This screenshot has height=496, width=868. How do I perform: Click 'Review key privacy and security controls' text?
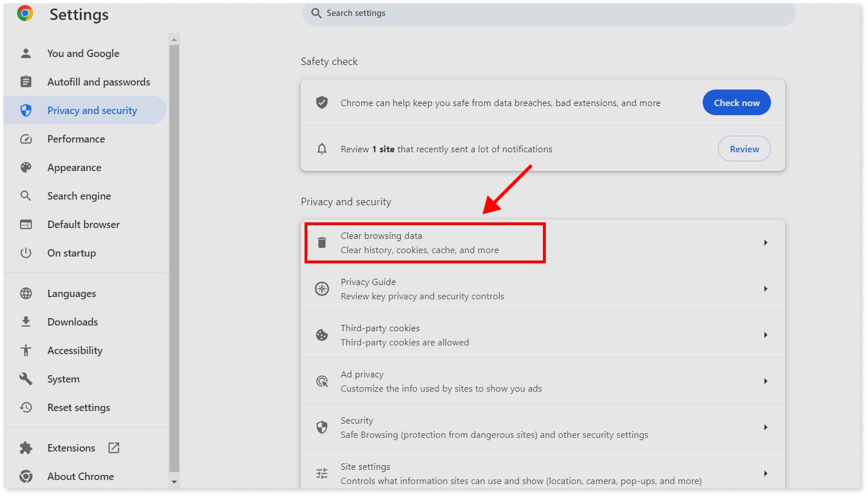click(x=423, y=296)
